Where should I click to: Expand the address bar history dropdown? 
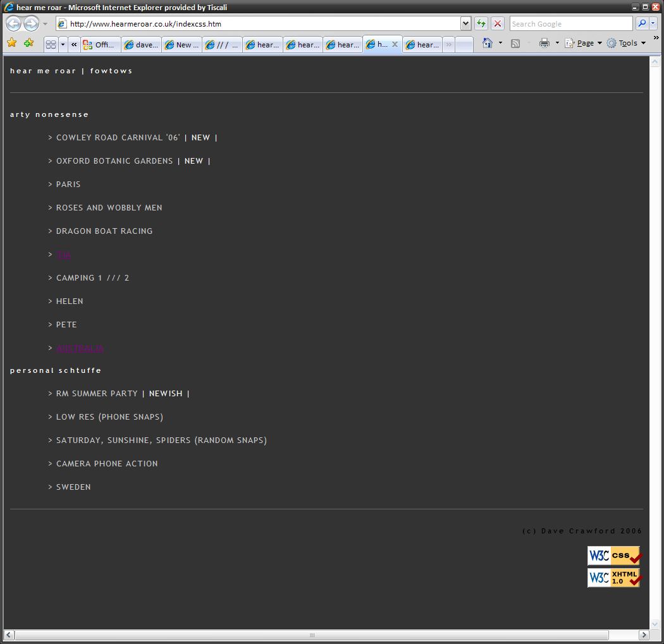pyautogui.click(x=465, y=23)
